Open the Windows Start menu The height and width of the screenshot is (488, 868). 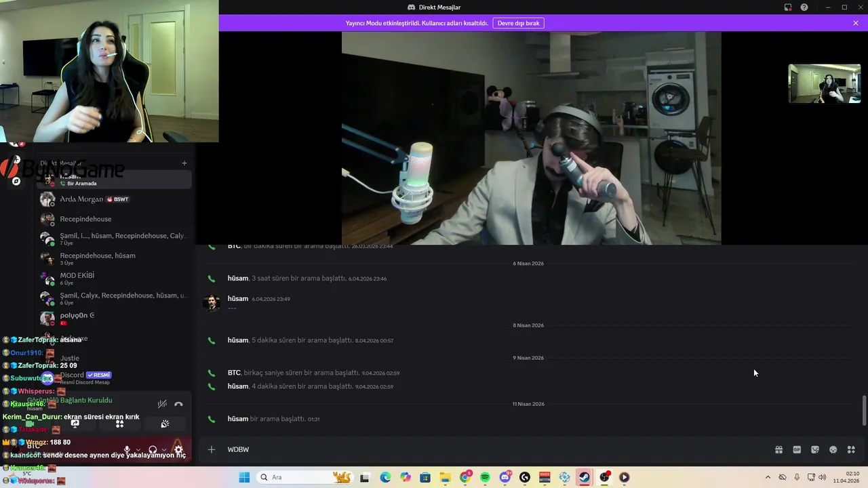coord(244,477)
